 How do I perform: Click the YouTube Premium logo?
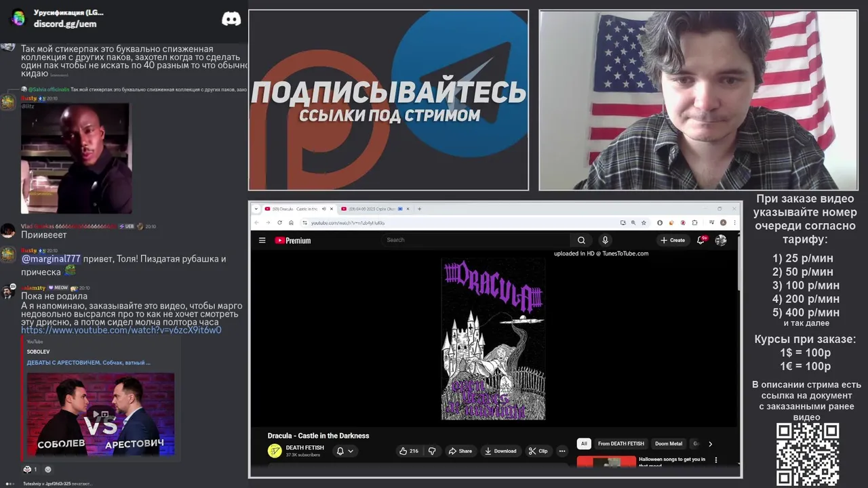[x=292, y=240]
